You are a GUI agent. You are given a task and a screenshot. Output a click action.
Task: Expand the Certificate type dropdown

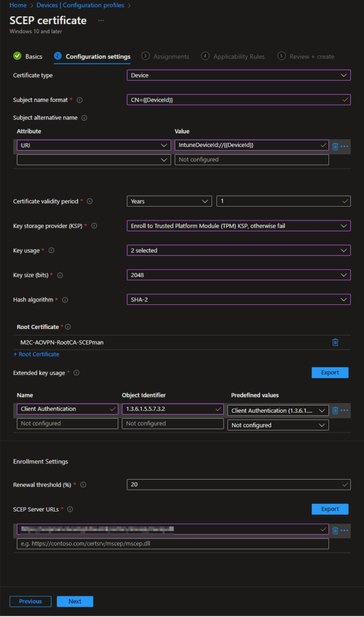(239, 75)
